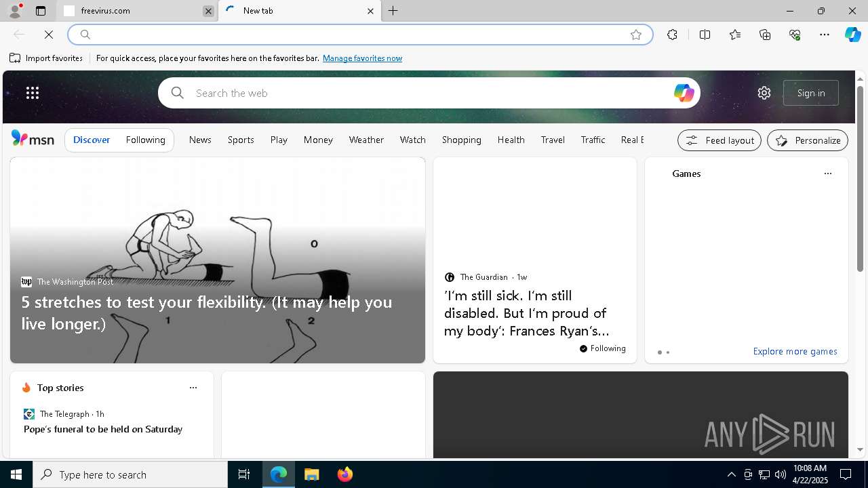The width and height of the screenshot is (868, 488).
Task: Show hidden system tray icons
Action: [x=731, y=474]
